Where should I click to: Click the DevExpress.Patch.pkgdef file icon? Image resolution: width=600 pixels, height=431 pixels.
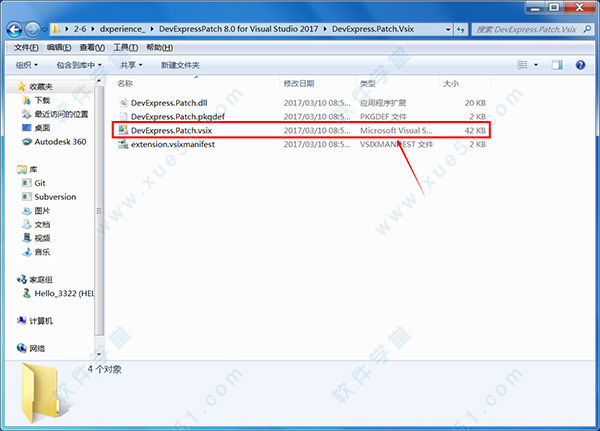point(123,116)
